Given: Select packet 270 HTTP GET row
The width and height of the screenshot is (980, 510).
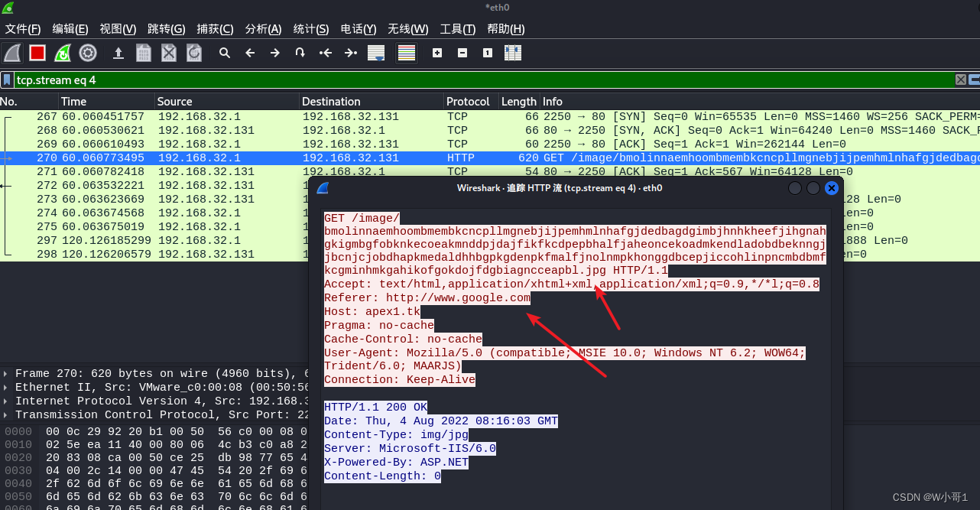Looking at the screenshot, I should point(490,158).
